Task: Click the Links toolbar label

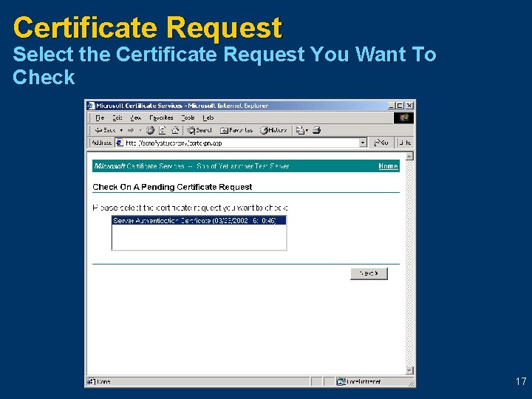Action: (x=405, y=143)
